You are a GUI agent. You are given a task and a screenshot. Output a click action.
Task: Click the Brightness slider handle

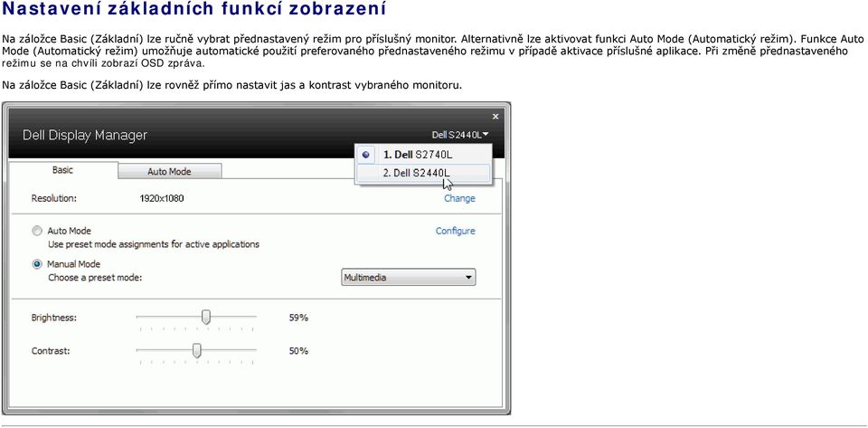tap(206, 318)
